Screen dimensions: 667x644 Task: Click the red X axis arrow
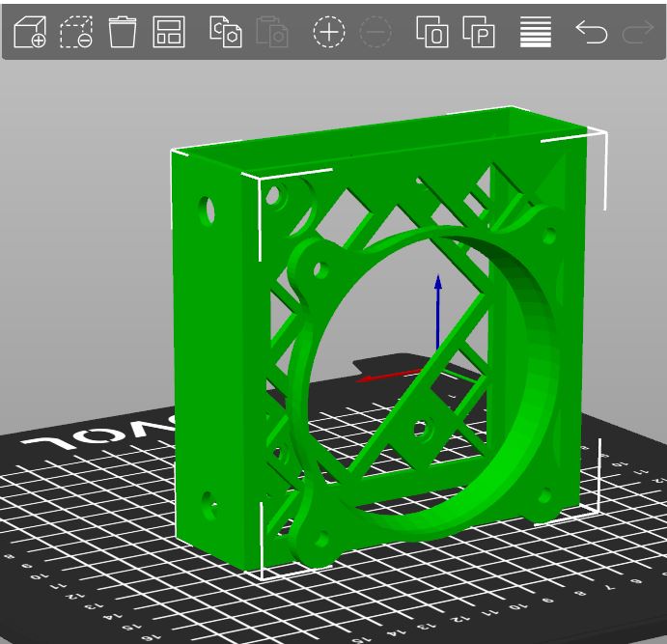tap(388, 376)
